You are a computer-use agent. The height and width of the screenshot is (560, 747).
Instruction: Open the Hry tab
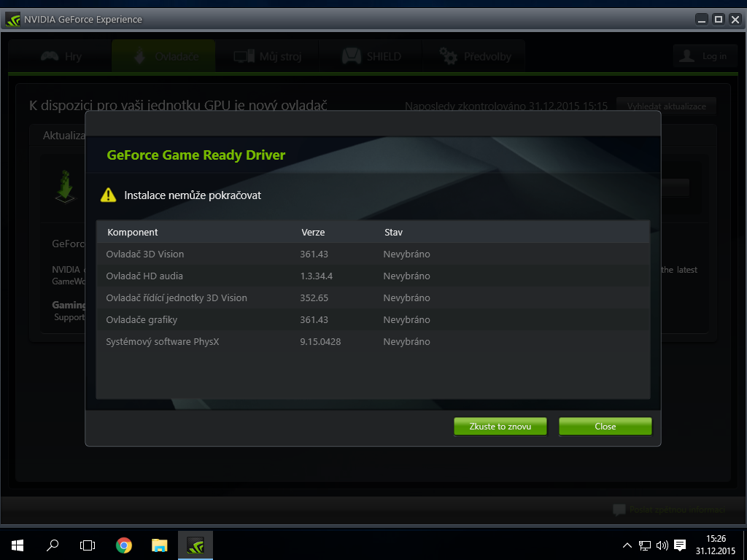(60, 56)
